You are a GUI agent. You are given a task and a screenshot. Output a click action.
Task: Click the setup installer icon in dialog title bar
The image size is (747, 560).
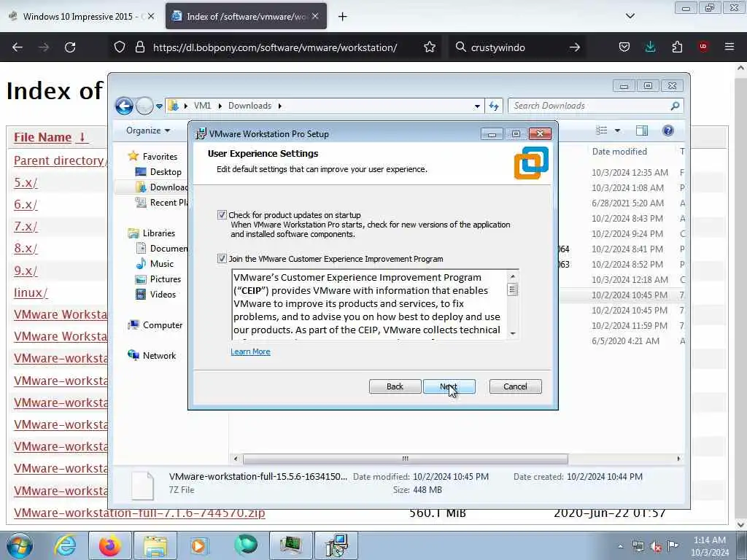point(201,134)
